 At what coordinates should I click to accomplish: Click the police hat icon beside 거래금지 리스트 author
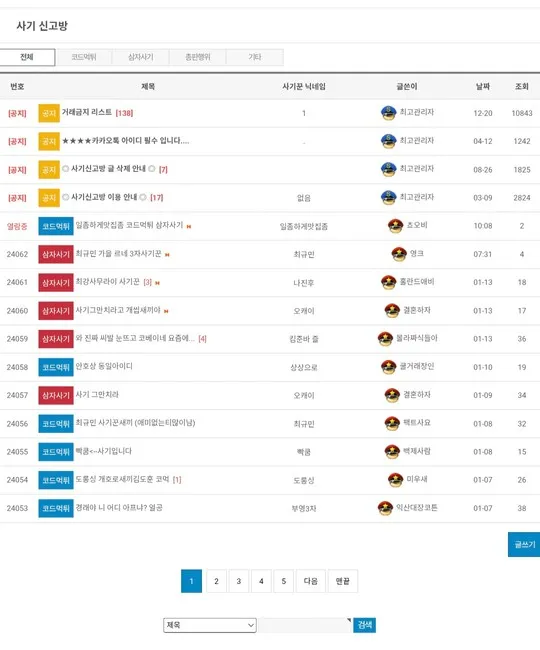pyautogui.click(x=388, y=113)
